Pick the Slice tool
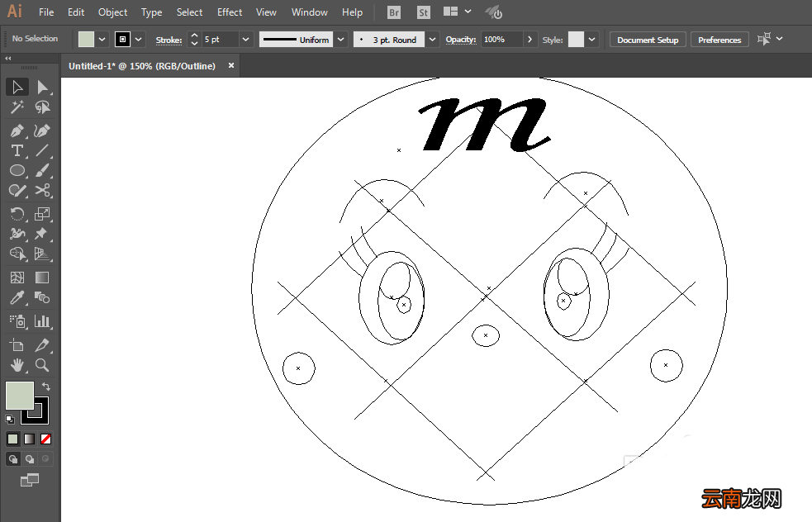This screenshot has width=812, height=522. pos(42,345)
